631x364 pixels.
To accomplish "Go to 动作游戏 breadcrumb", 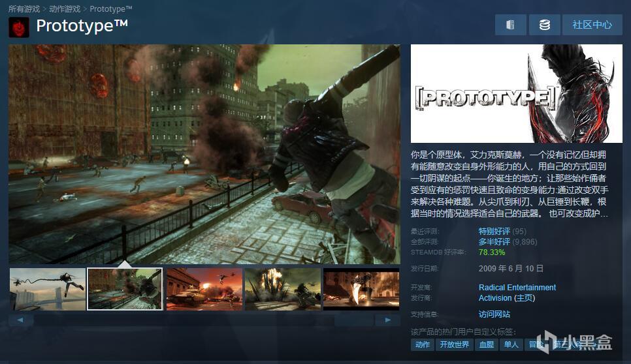I will 65,9.
